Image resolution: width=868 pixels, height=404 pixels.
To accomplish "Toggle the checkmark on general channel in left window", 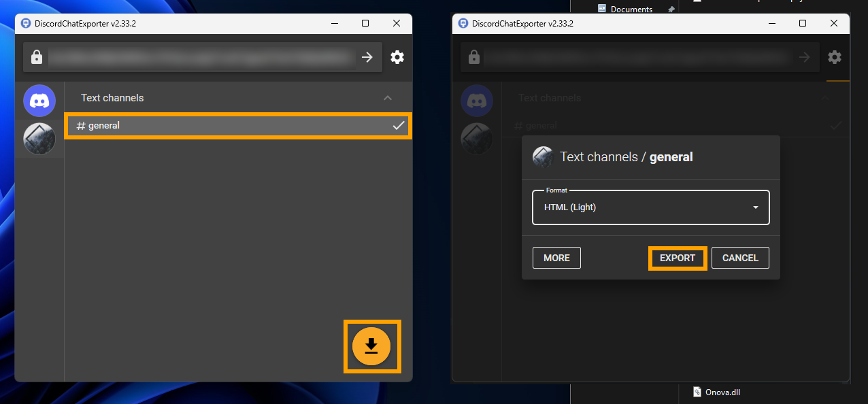I will click(x=399, y=126).
